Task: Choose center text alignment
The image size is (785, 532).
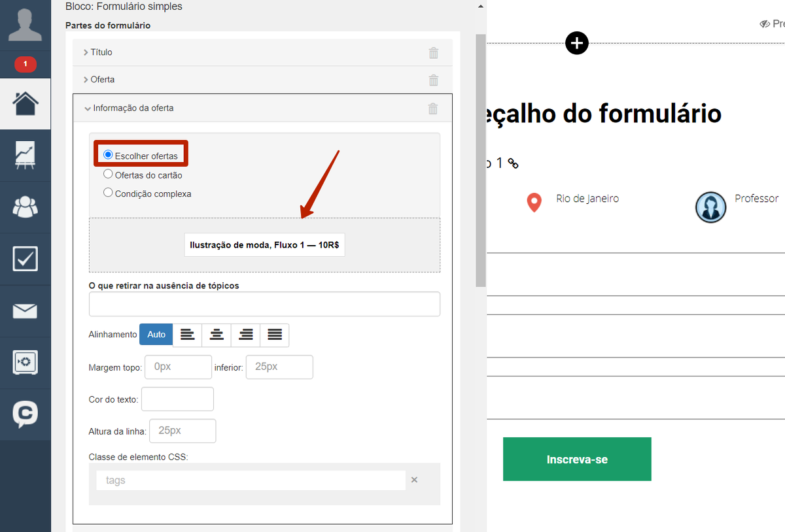Action: click(217, 335)
